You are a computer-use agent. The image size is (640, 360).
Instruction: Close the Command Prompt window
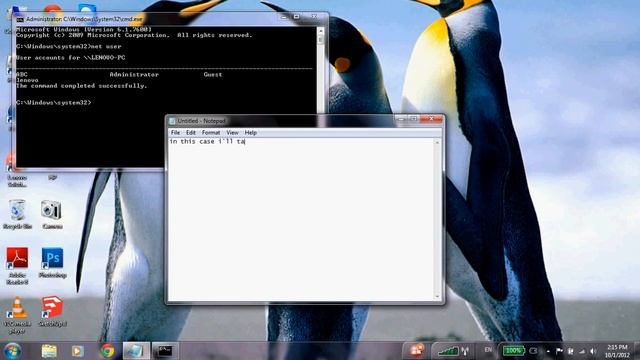[314, 17]
